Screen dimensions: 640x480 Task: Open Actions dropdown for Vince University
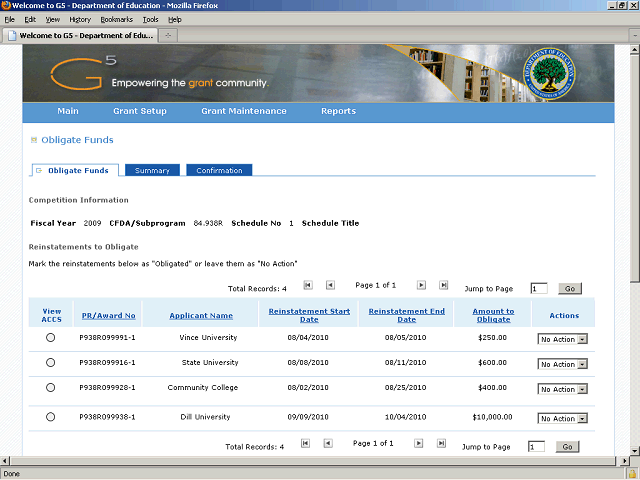562,339
